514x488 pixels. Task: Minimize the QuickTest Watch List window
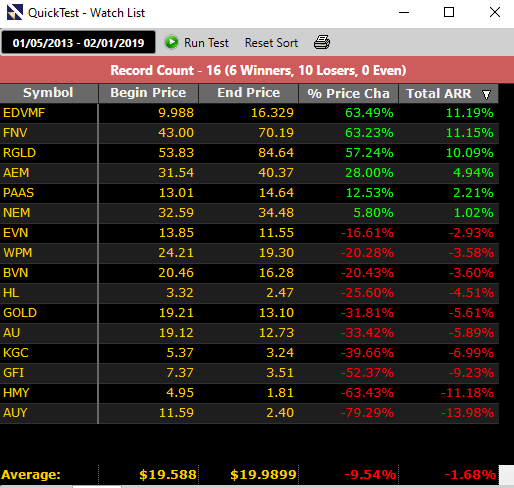tap(404, 13)
